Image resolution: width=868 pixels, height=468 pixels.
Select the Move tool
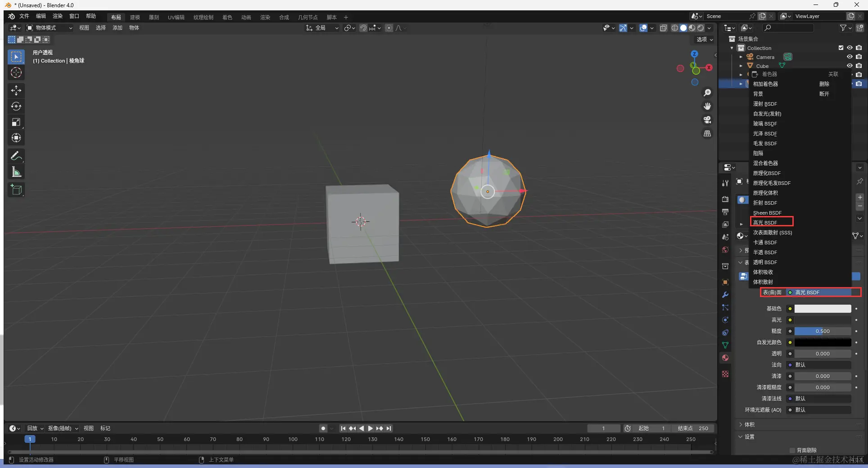coord(16,90)
